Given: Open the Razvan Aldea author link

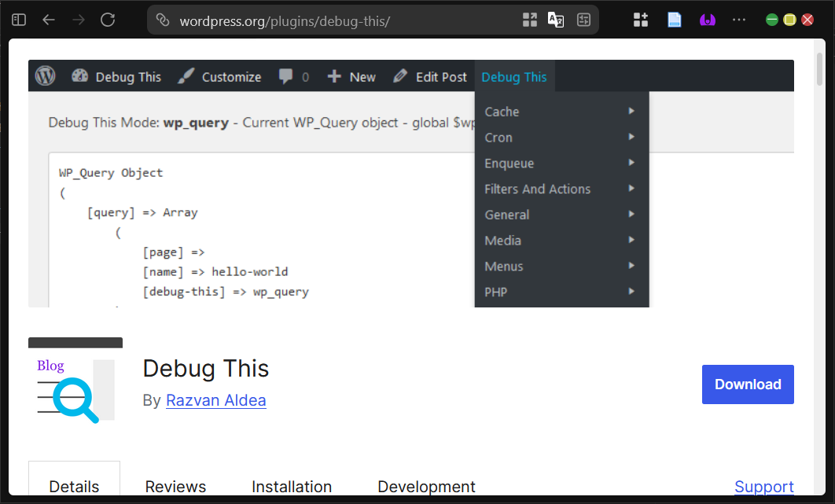Looking at the screenshot, I should (215, 400).
